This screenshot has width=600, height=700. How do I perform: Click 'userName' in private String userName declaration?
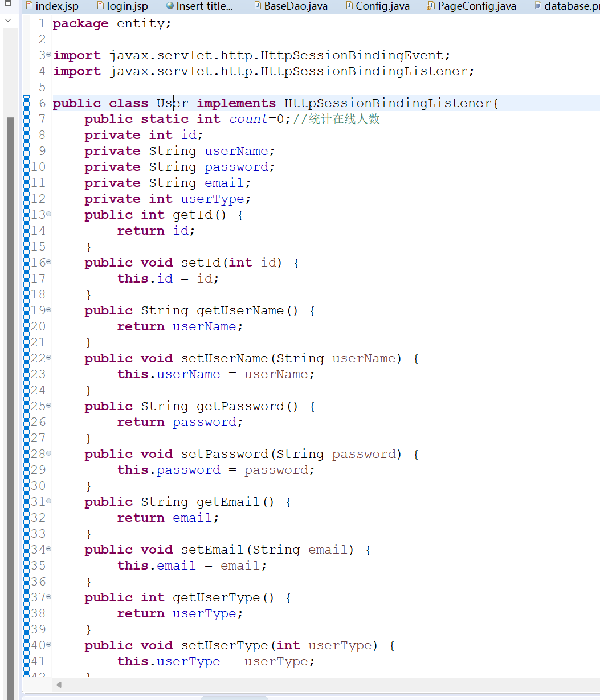tap(236, 151)
